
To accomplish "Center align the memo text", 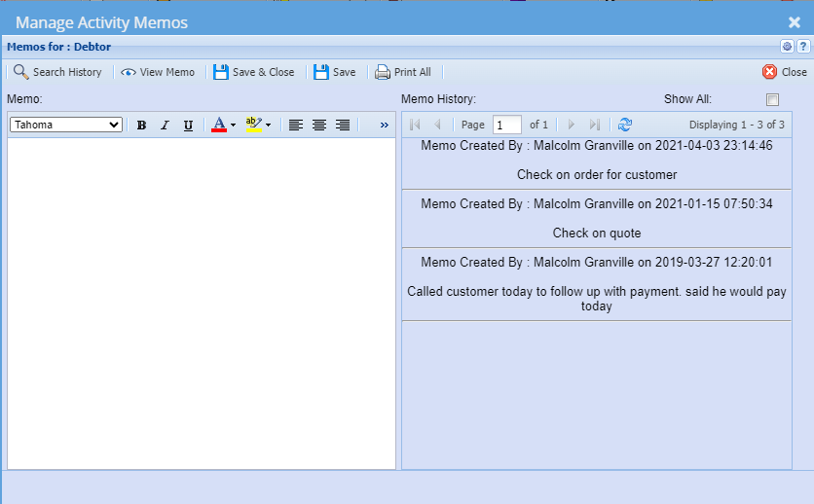I will point(319,126).
